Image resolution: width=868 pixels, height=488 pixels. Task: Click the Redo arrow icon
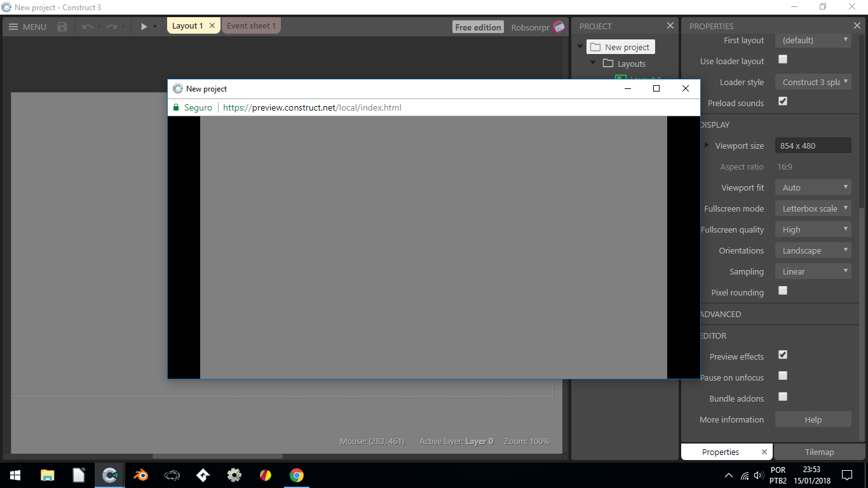(x=112, y=27)
